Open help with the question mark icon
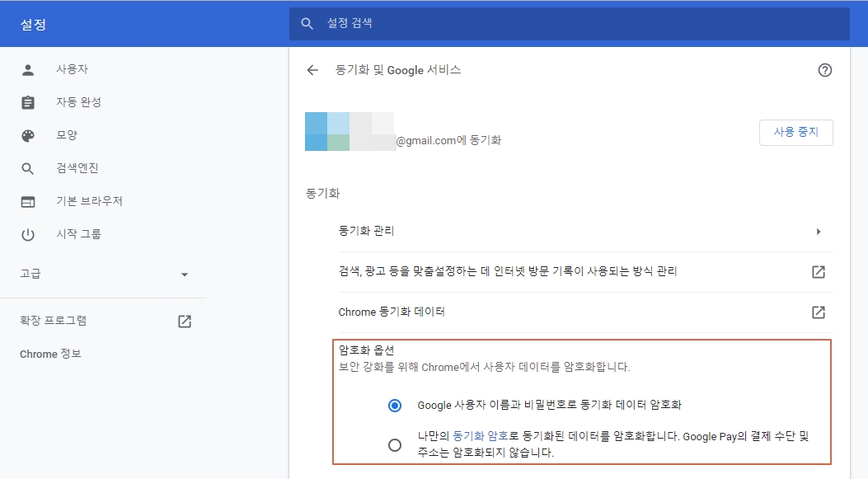The width and height of the screenshot is (868, 479). (x=825, y=70)
